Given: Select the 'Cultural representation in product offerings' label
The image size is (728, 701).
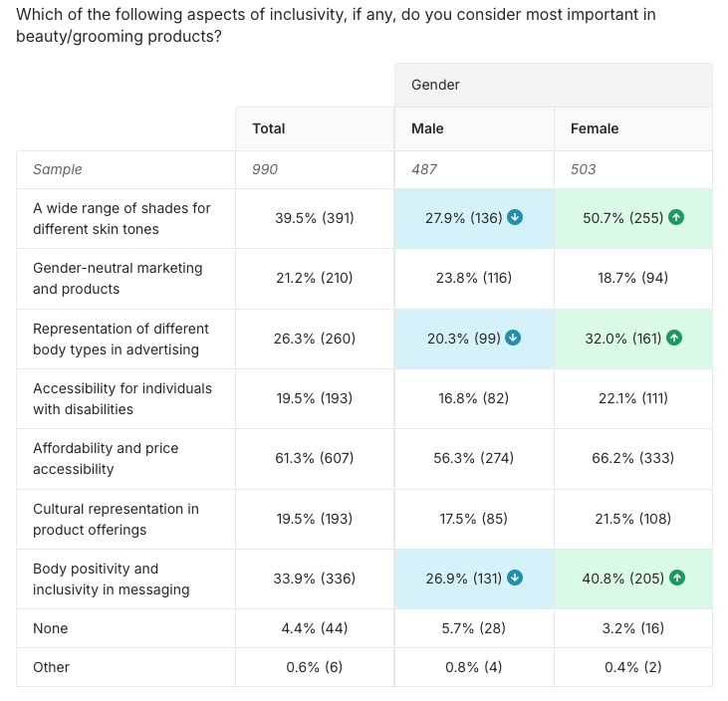Looking at the screenshot, I should [116, 519].
